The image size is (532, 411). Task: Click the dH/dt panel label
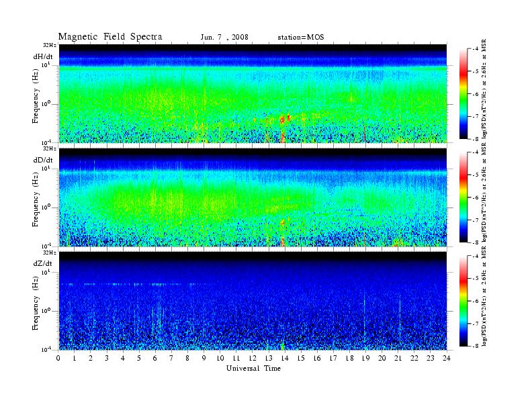pos(43,57)
